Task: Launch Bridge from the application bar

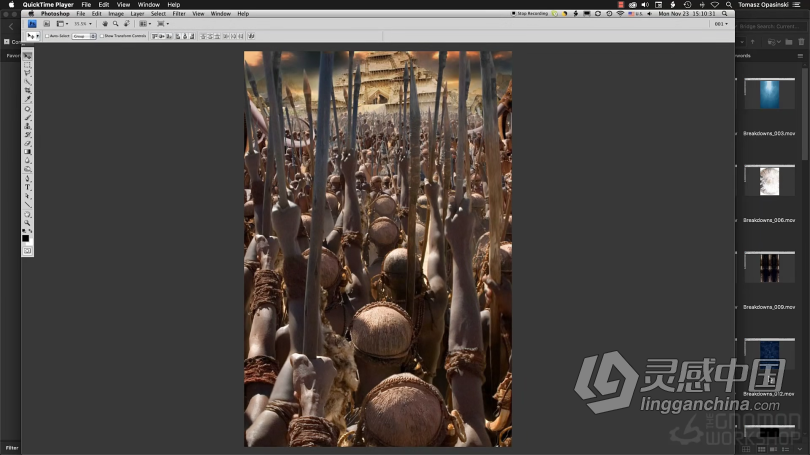Action: [x=46, y=24]
